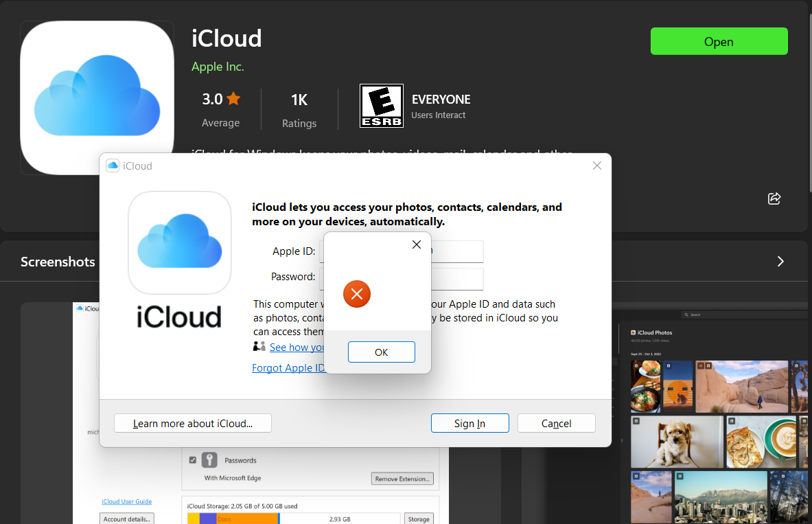
Task: Click Cancel in iCloud dialog
Action: point(556,423)
